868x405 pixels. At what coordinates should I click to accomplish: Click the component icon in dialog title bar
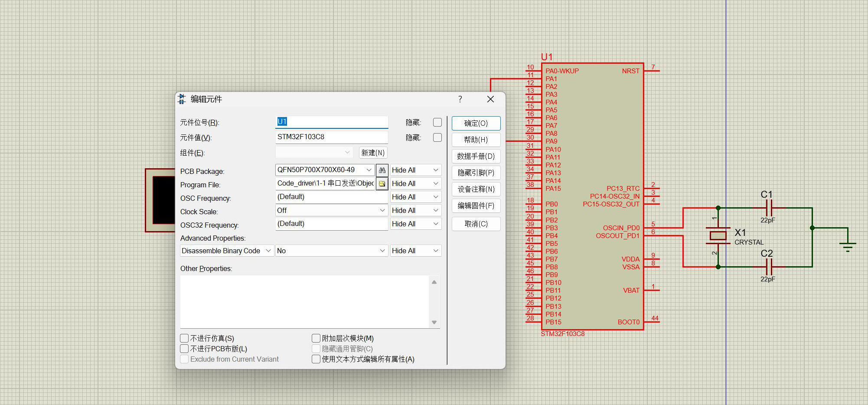182,99
